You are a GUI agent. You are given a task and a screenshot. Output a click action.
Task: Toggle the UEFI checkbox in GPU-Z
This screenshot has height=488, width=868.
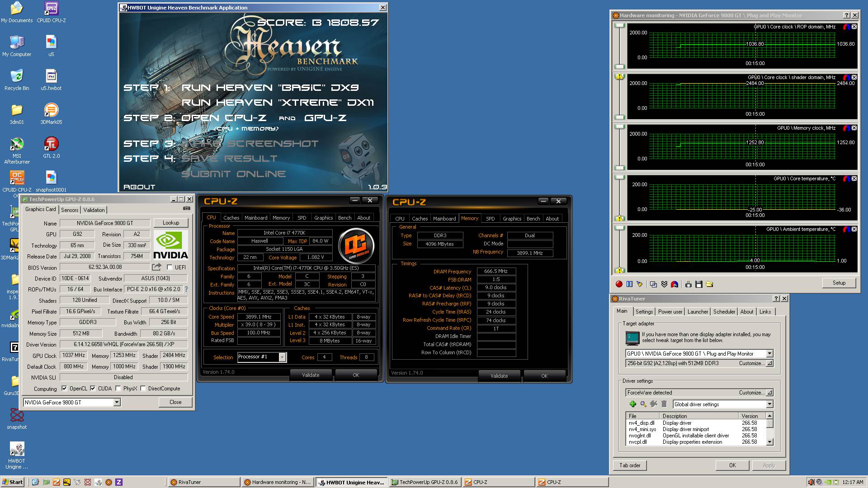point(170,267)
